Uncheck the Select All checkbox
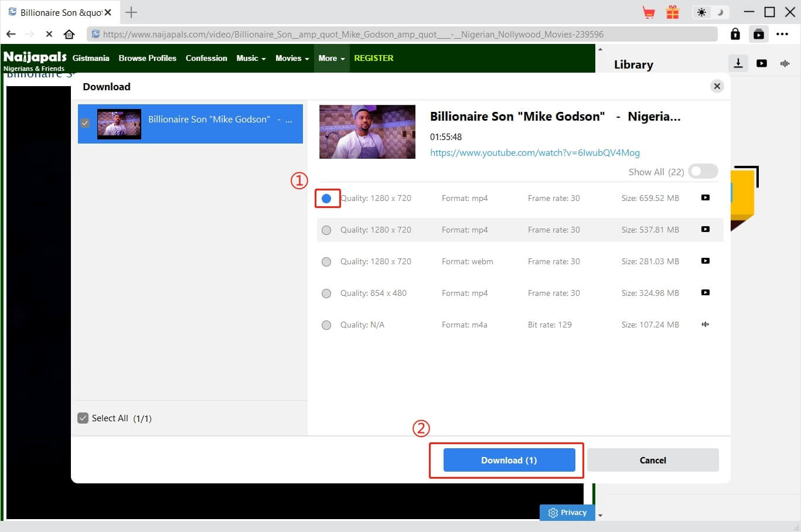The image size is (801, 532). coord(83,418)
